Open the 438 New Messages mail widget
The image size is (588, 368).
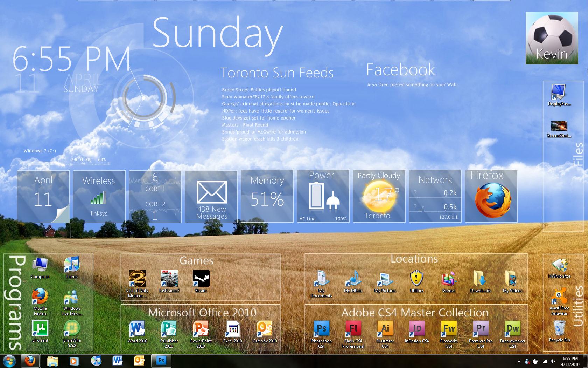(211, 196)
